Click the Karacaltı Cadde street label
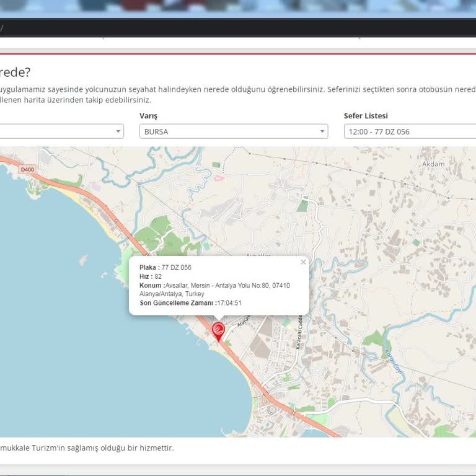The height and width of the screenshot is (476, 476). (298, 331)
